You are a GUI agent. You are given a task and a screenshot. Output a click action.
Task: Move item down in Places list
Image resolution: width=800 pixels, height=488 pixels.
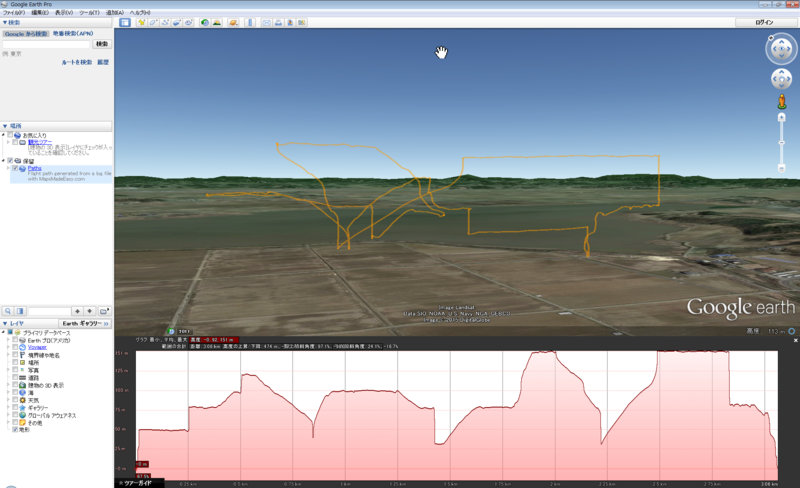click(89, 311)
